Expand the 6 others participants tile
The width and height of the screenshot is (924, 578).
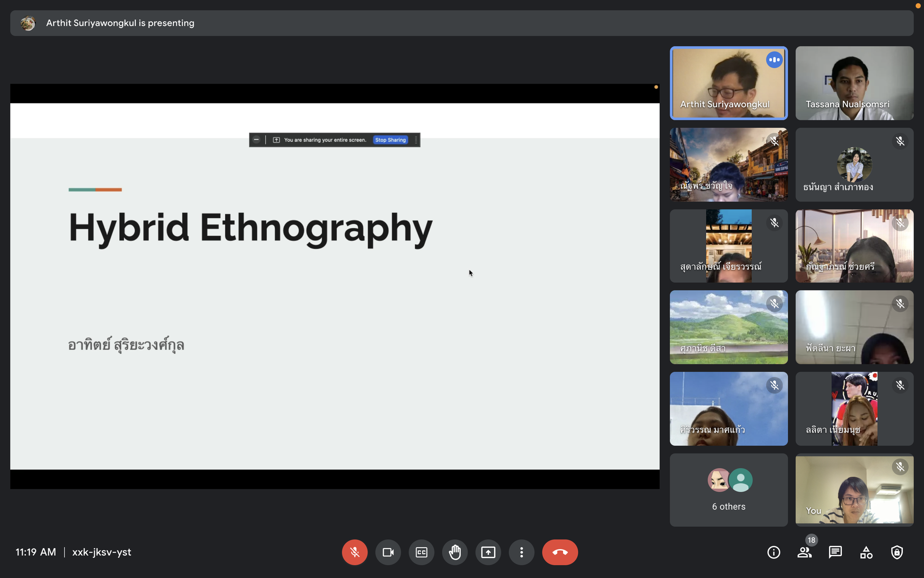(x=729, y=490)
